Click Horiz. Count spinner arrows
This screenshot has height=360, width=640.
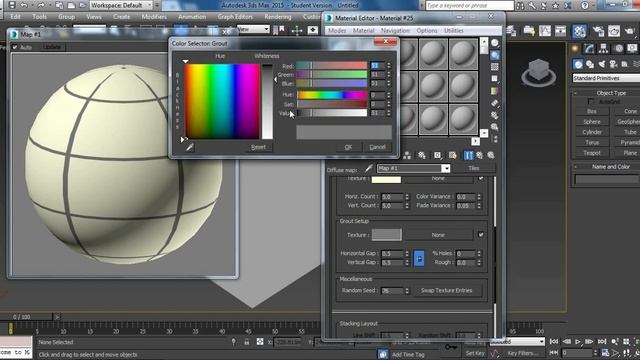coord(407,197)
